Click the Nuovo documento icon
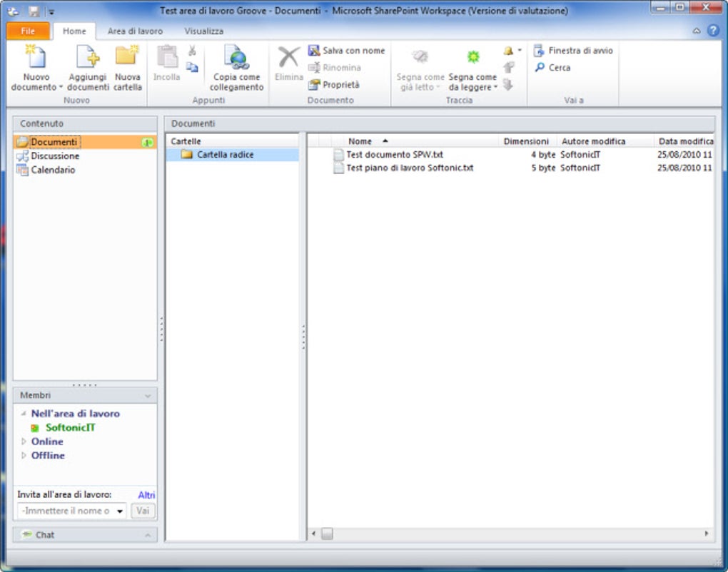 tap(36, 56)
